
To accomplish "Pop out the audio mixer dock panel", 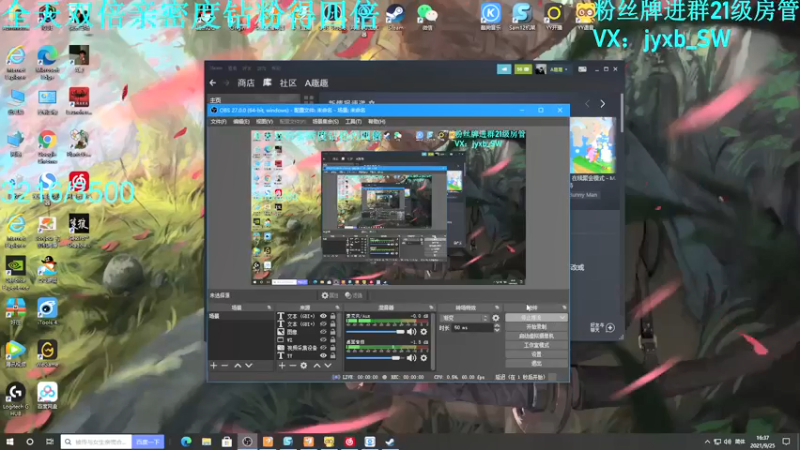I will point(431,308).
